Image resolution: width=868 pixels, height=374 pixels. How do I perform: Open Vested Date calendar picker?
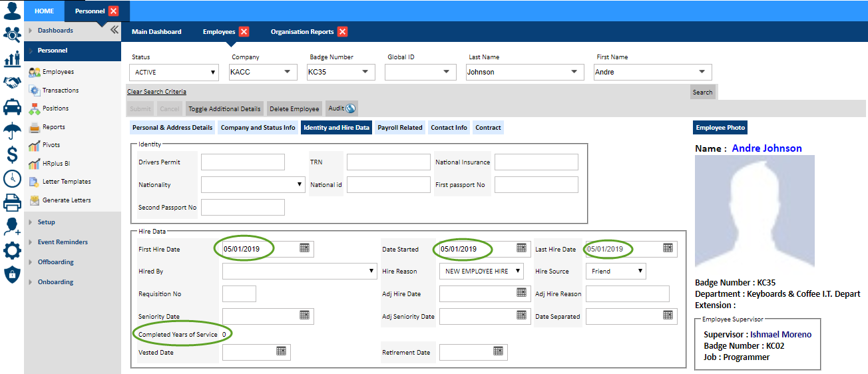pos(281,351)
